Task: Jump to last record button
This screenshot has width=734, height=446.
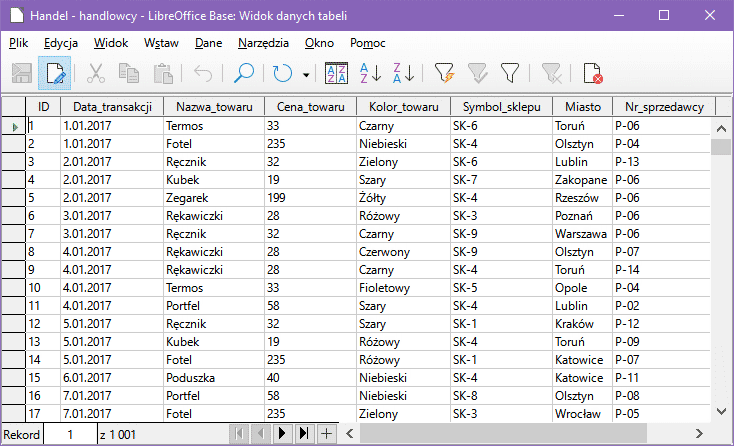Action: [303, 433]
